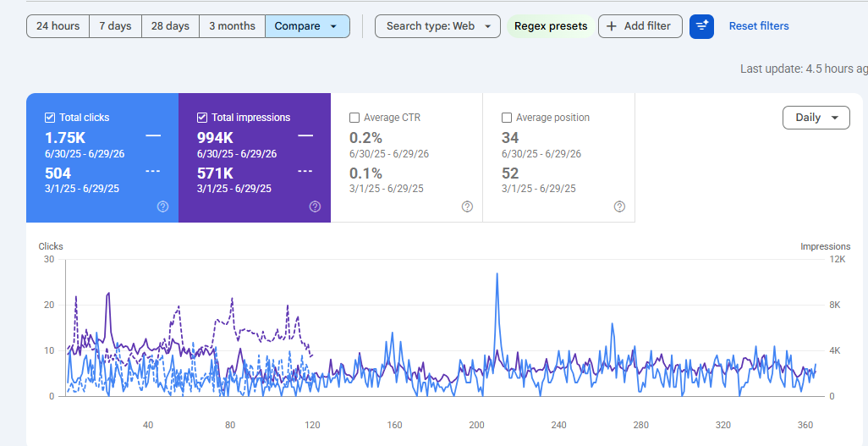Click the 0.2% average CTR value
Screen dimensions: 868x446
pyautogui.click(x=366, y=137)
